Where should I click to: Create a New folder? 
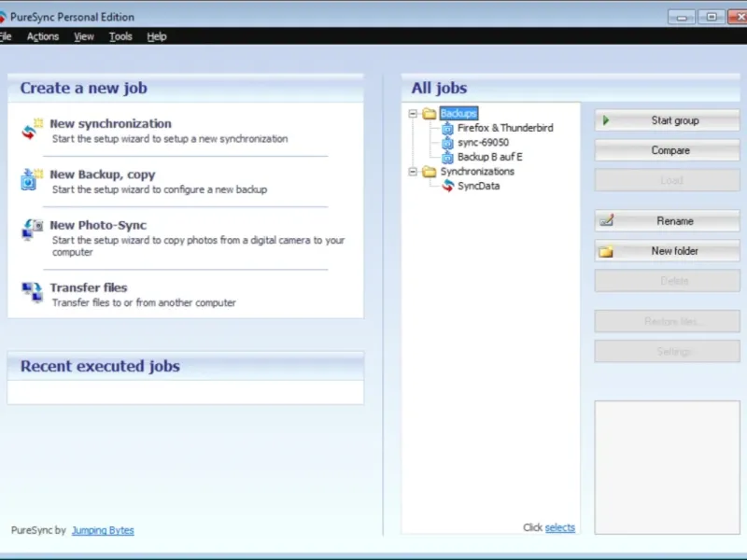coord(667,251)
